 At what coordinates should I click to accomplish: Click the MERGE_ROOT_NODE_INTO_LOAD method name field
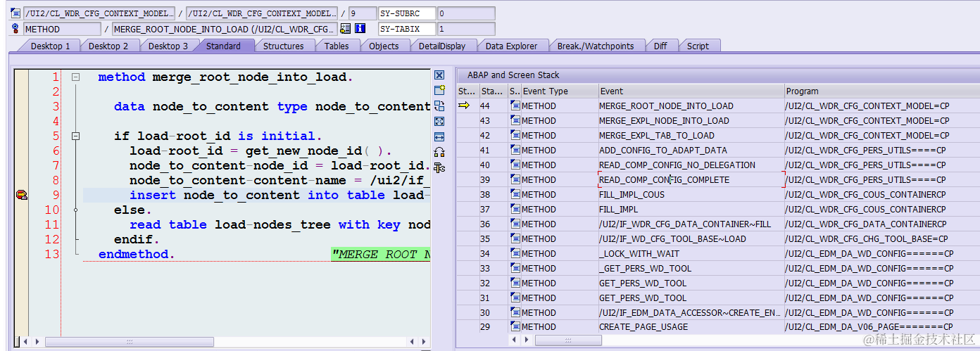point(225,29)
